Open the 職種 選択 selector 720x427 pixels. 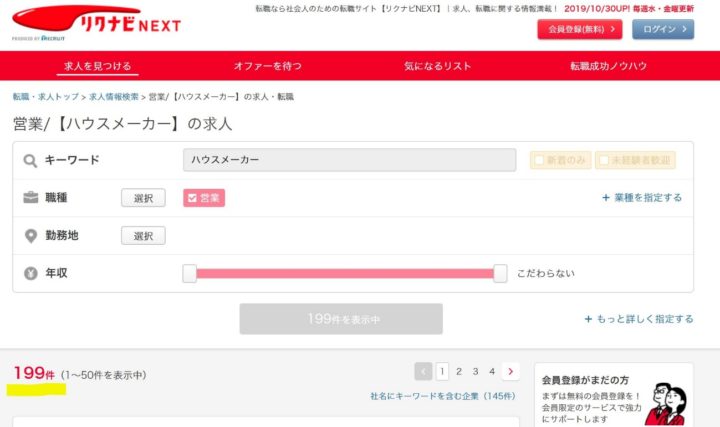point(143,198)
